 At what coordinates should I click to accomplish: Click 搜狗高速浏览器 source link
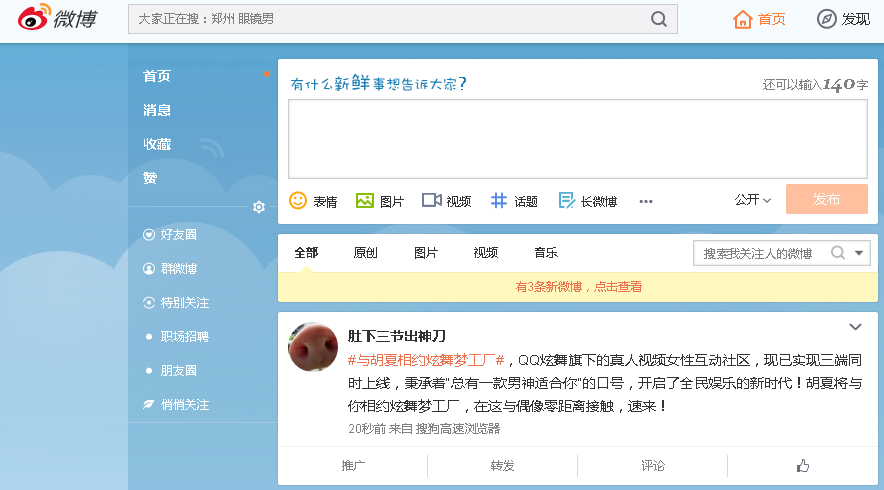[458, 429]
